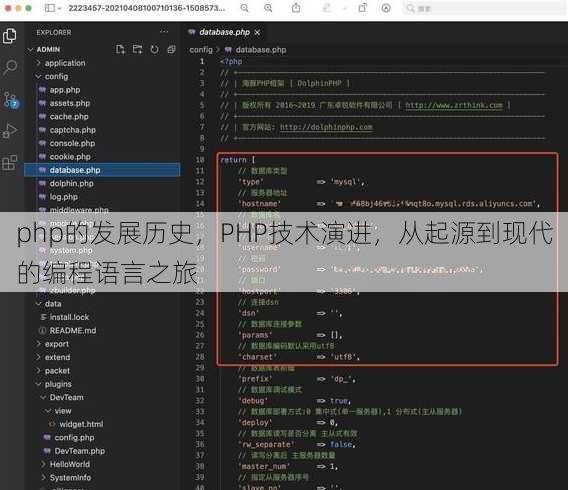
Task: Click database.php in the breadcrumb path
Action: coord(260,50)
